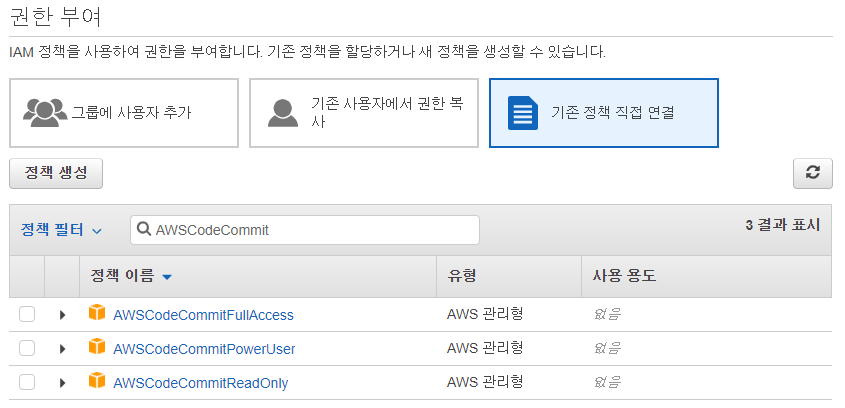
Task: Click the search magnifier icon in filter box
Action: tap(144, 230)
